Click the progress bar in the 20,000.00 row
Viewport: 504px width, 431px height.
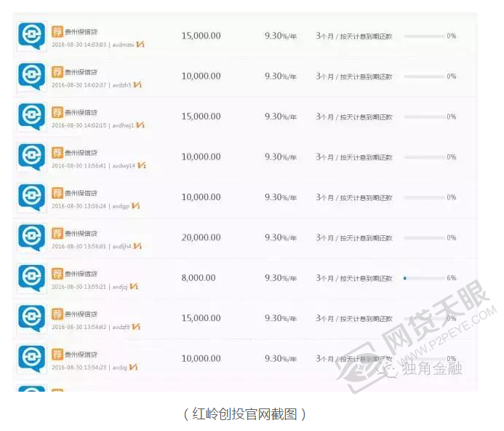[x=424, y=238]
